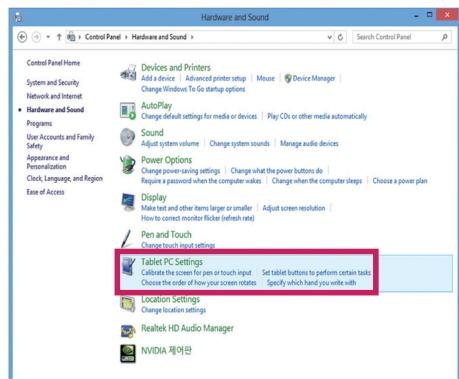
Task: Click the AutoPlay category icon
Action: 128,111
